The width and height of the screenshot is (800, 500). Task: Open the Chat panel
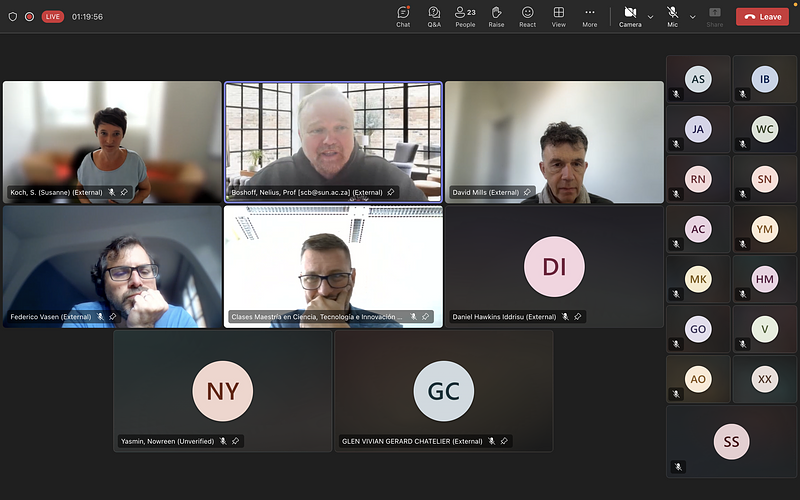pos(403,16)
